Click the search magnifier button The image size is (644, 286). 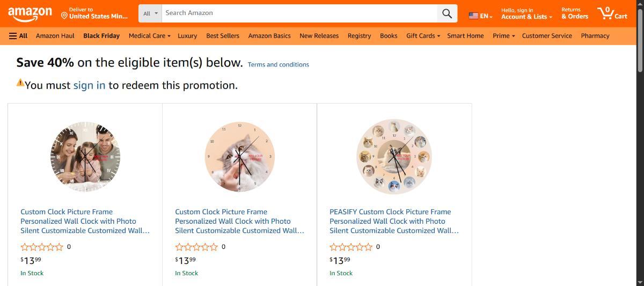coord(447,13)
